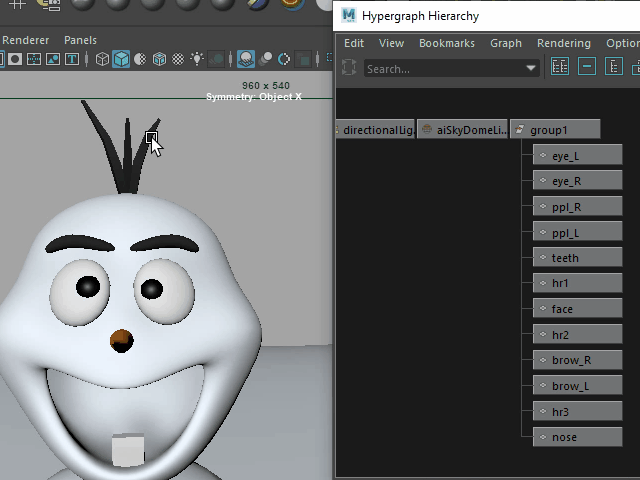640x480 pixels.
Task: Click the Hypergraph search field
Action: (x=440, y=69)
